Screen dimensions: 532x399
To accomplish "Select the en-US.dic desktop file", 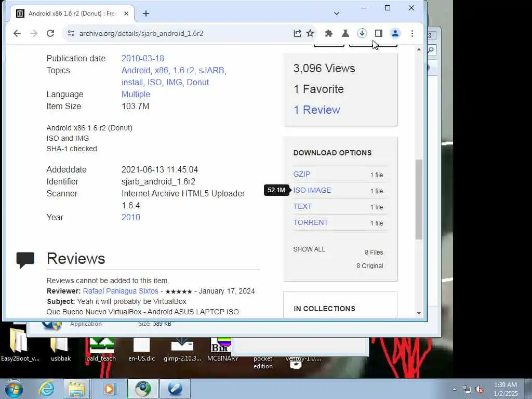I will coord(141,350).
